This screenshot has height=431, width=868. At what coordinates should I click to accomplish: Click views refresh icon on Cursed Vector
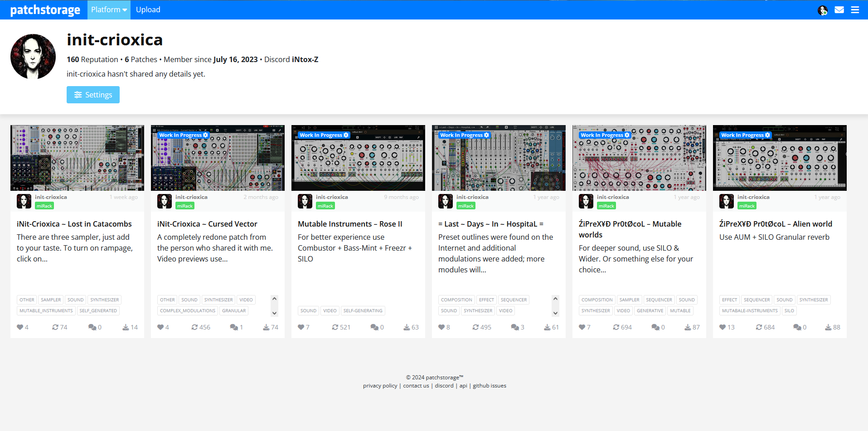pyautogui.click(x=194, y=327)
